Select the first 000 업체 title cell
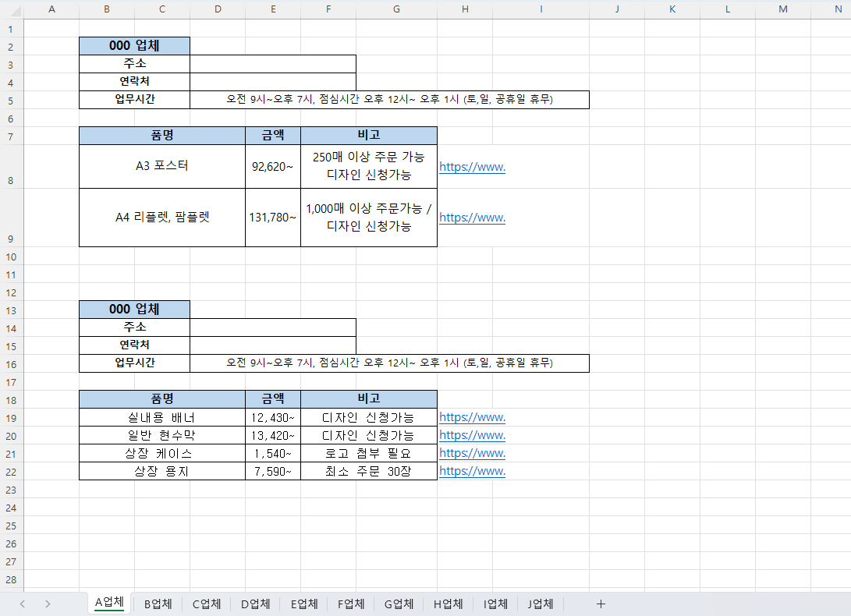851x616 pixels. pyautogui.click(x=133, y=45)
